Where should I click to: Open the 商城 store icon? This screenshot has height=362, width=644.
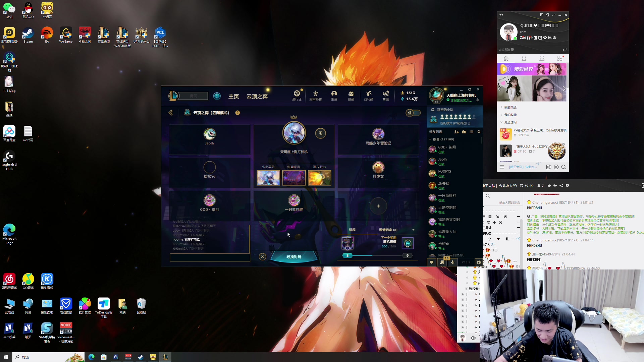(x=386, y=95)
